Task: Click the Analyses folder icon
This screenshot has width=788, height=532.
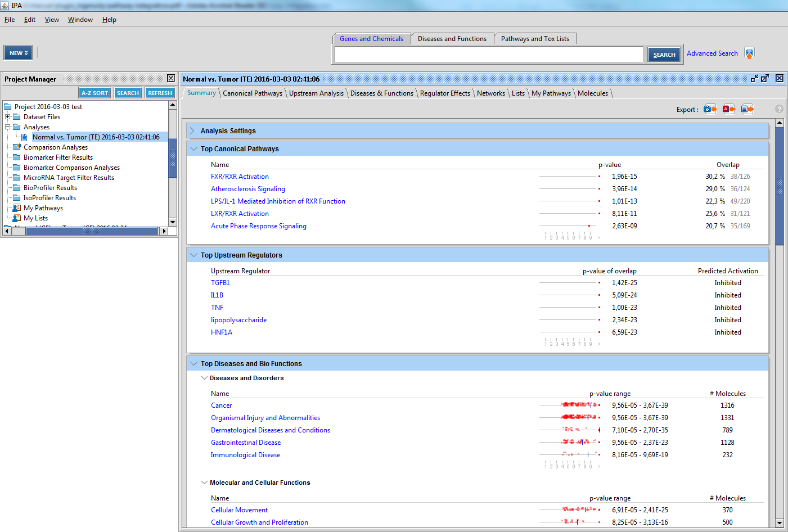Action: pyautogui.click(x=17, y=127)
